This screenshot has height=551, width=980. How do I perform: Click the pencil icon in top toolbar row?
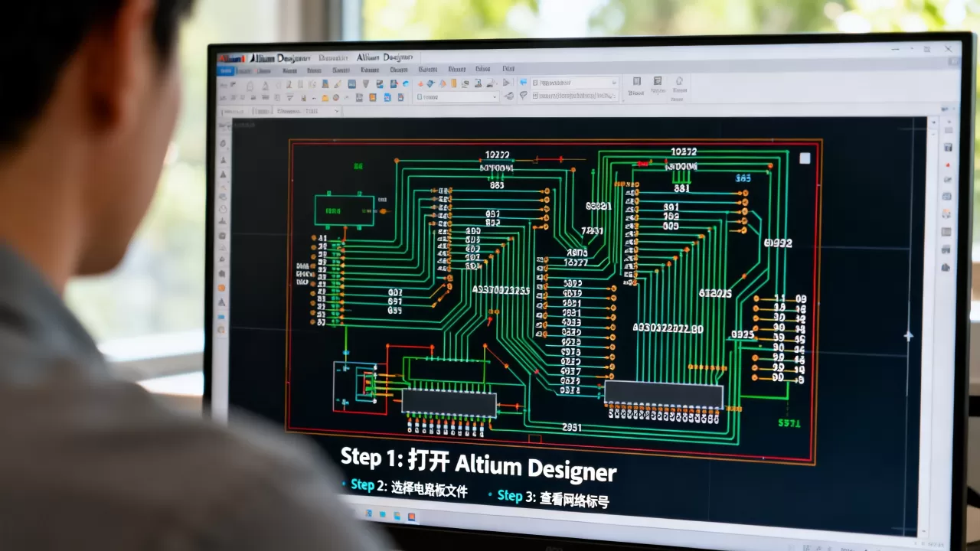338,83
